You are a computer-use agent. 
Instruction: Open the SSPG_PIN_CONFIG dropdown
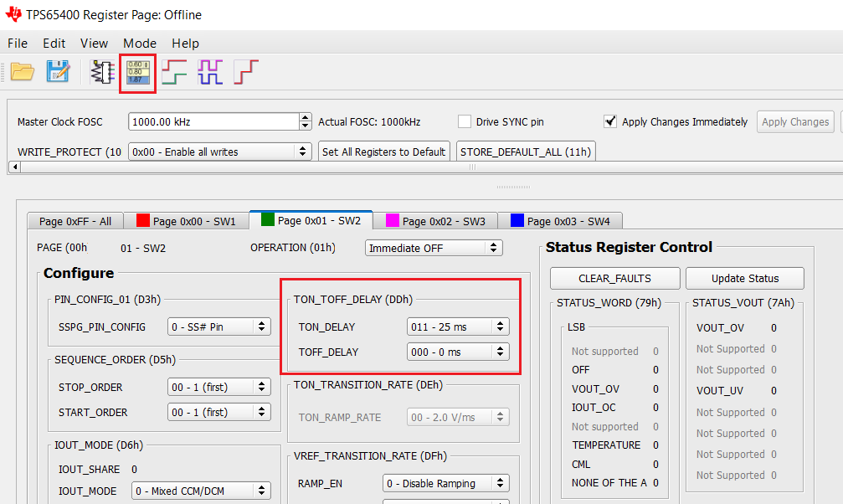point(218,327)
